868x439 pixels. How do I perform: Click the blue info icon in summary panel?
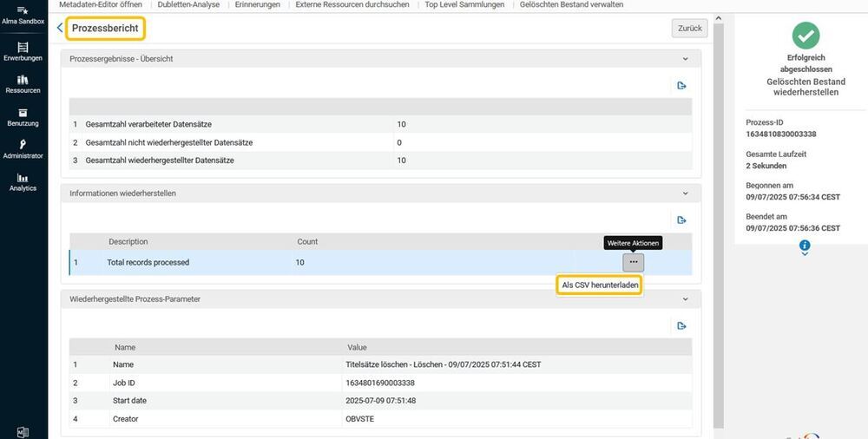pyautogui.click(x=805, y=245)
